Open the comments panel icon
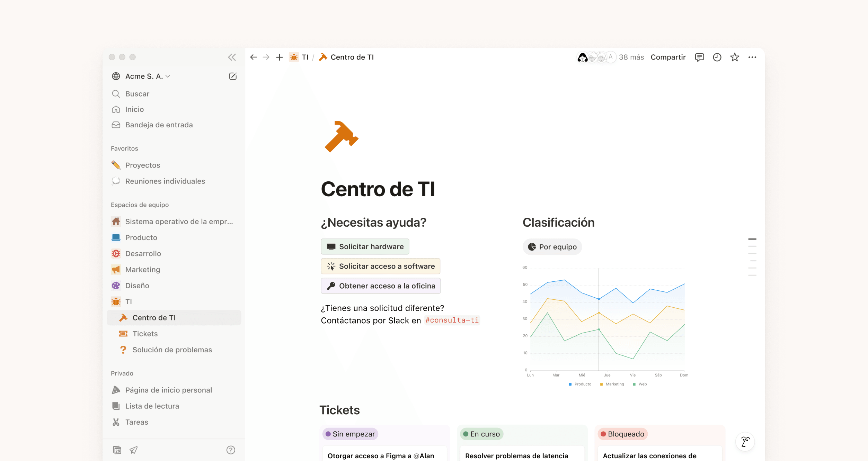 (x=699, y=57)
